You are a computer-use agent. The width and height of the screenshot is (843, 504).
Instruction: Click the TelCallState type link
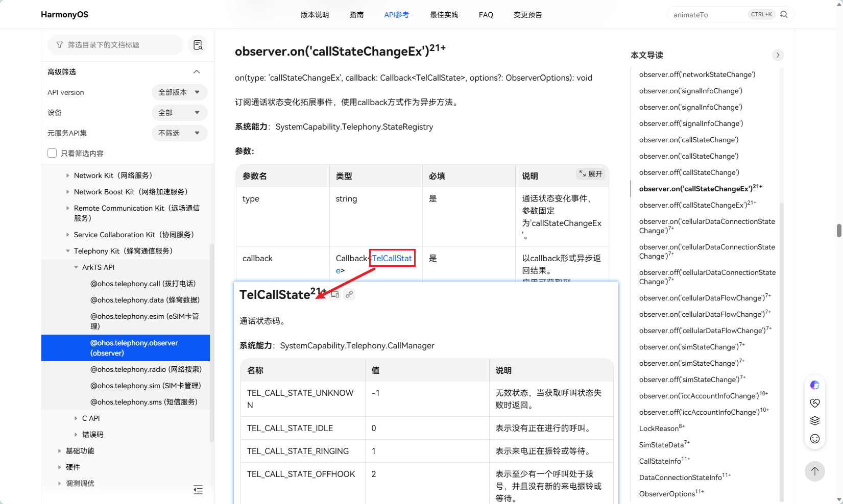point(392,258)
